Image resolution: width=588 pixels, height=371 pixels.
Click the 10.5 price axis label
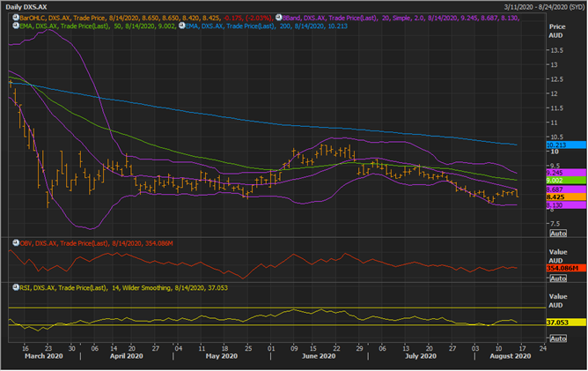coord(556,137)
